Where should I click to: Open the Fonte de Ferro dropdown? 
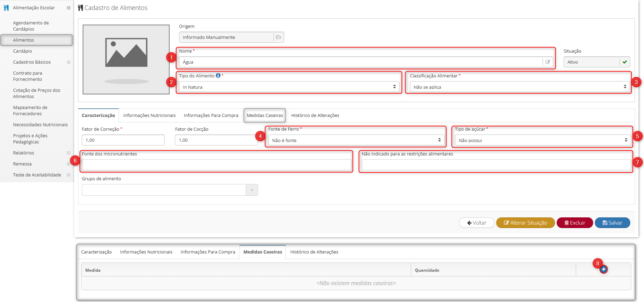356,140
